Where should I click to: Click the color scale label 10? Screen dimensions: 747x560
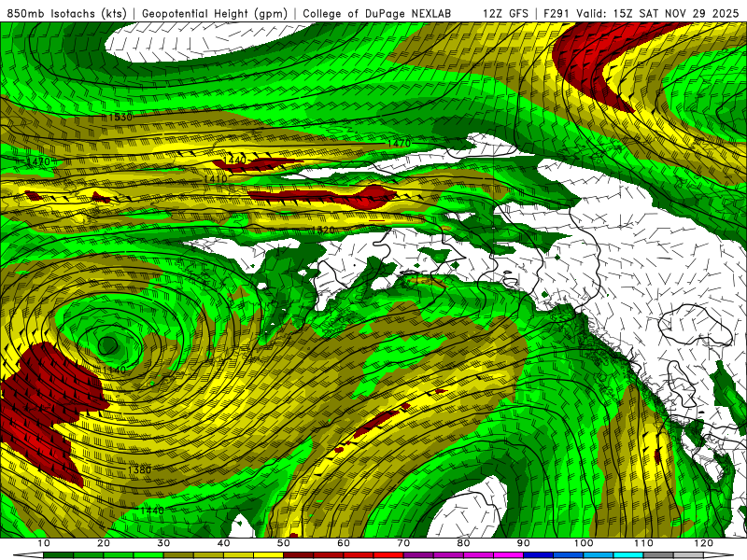(43, 543)
